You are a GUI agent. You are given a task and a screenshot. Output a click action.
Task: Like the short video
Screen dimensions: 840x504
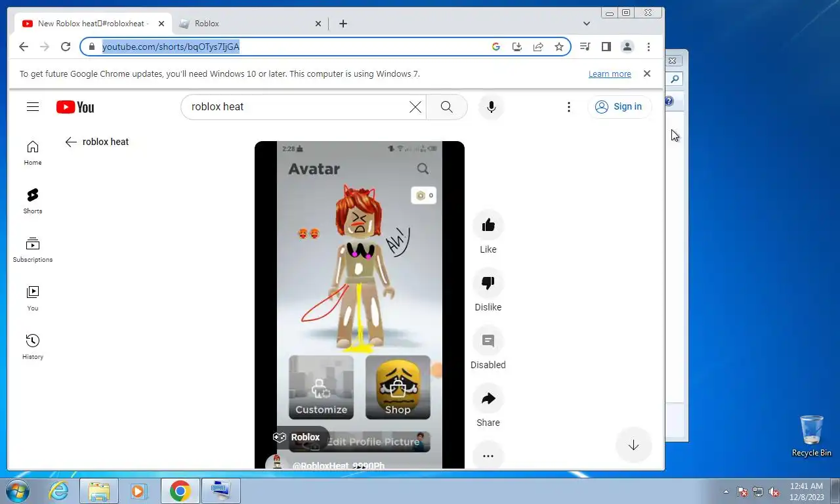[488, 226]
